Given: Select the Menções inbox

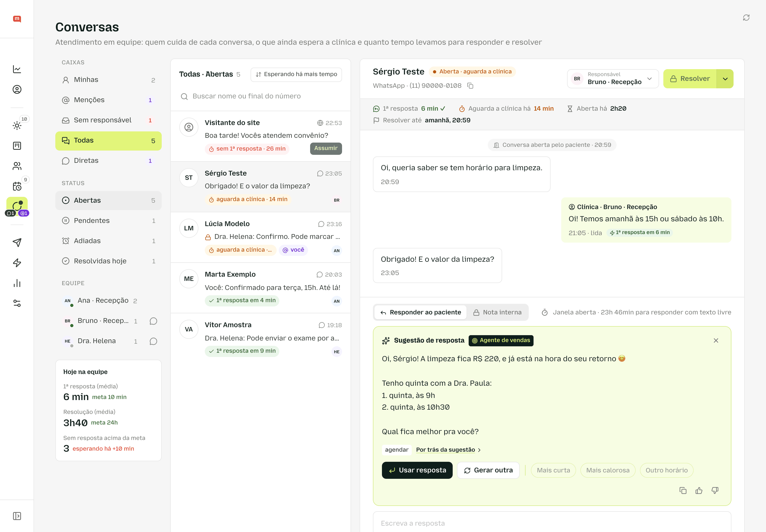Looking at the screenshot, I should click(x=108, y=100).
